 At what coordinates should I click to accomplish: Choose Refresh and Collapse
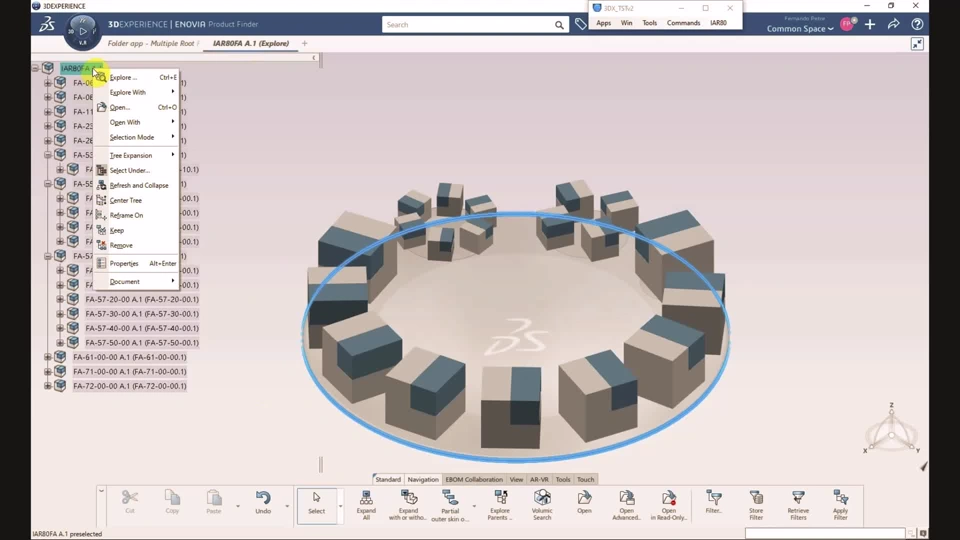click(136, 186)
